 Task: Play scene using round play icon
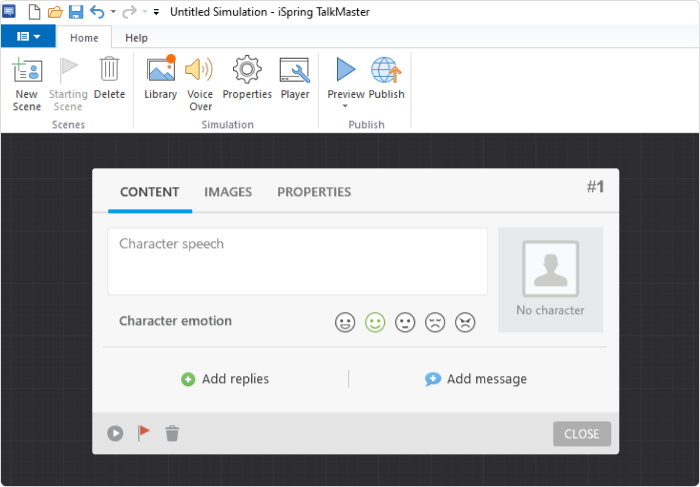pyautogui.click(x=115, y=433)
